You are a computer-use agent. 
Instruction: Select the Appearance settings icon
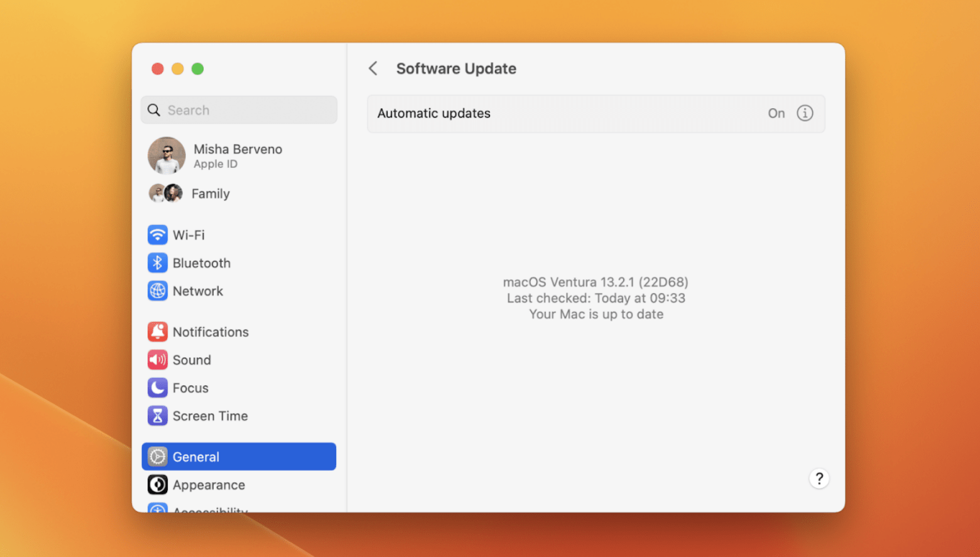pyautogui.click(x=158, y=485)
